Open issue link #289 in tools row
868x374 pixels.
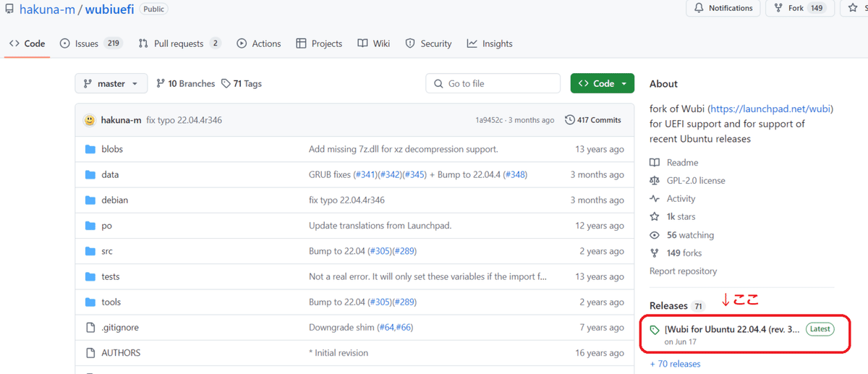(404, 302)
